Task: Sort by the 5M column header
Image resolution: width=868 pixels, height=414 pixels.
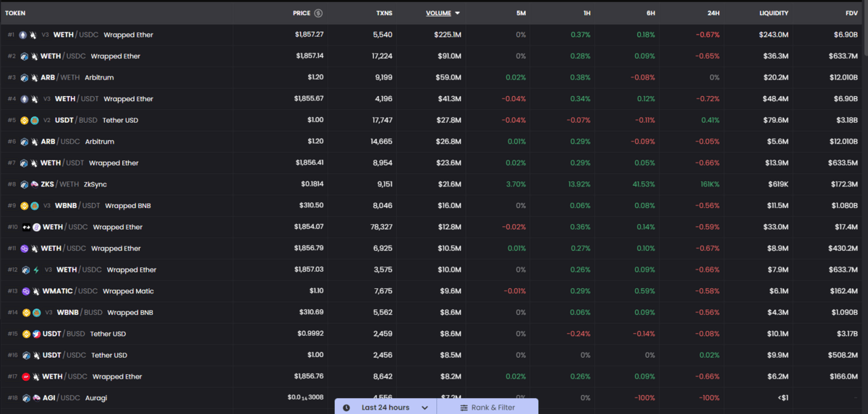Action: (x=521, y=13)
